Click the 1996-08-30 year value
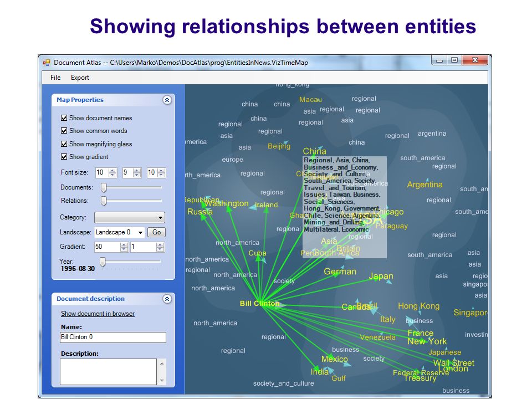The width and height of the screenshot is (532, 399). click(78, 269)
